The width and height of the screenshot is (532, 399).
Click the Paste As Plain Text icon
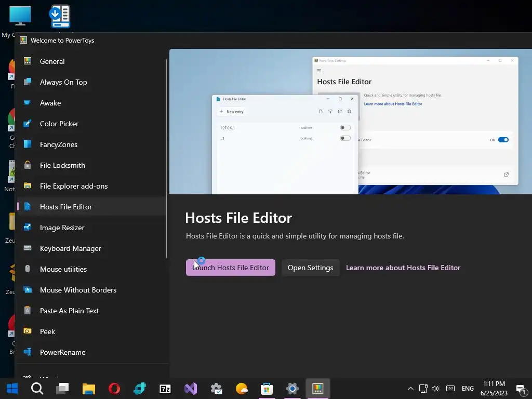28,311
